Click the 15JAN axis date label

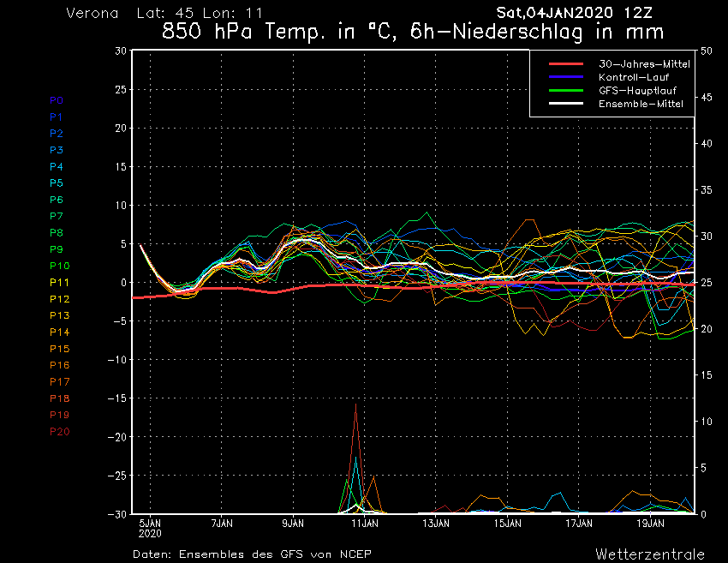(508, 524)
